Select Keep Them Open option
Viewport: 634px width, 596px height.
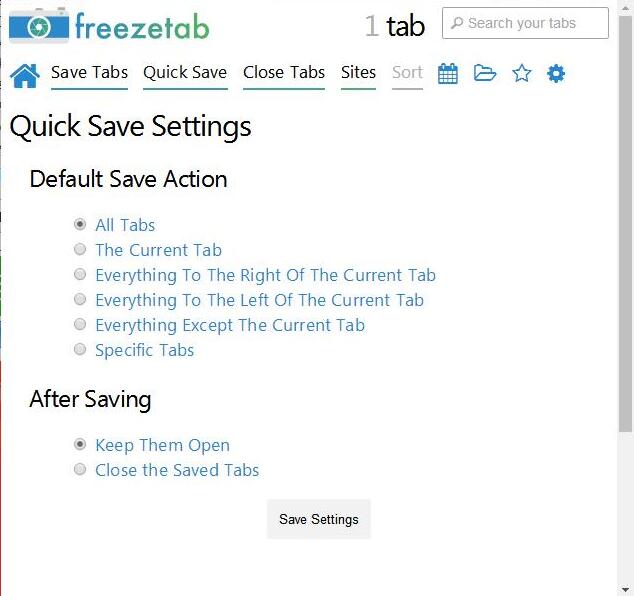tap(80, 445)
